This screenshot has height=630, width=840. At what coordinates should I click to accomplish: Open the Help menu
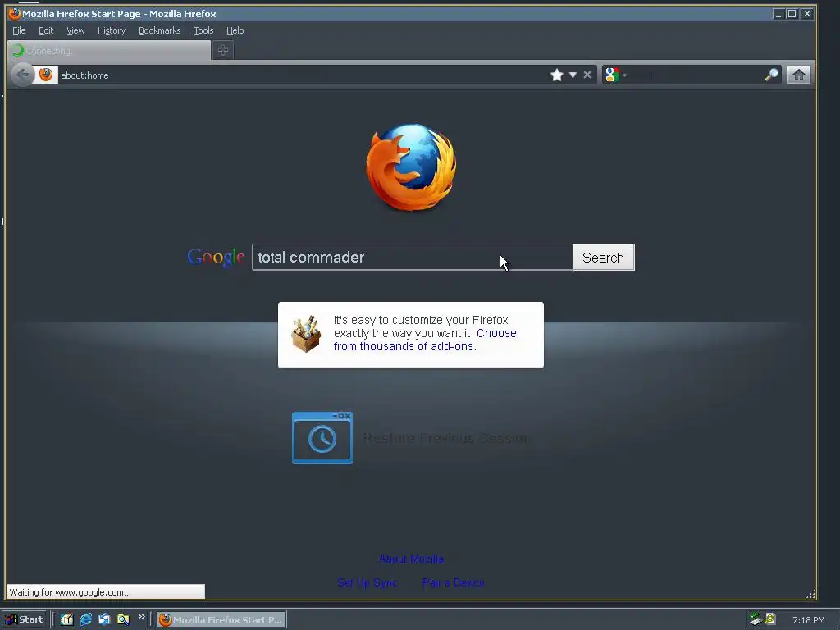coord(235,30)
